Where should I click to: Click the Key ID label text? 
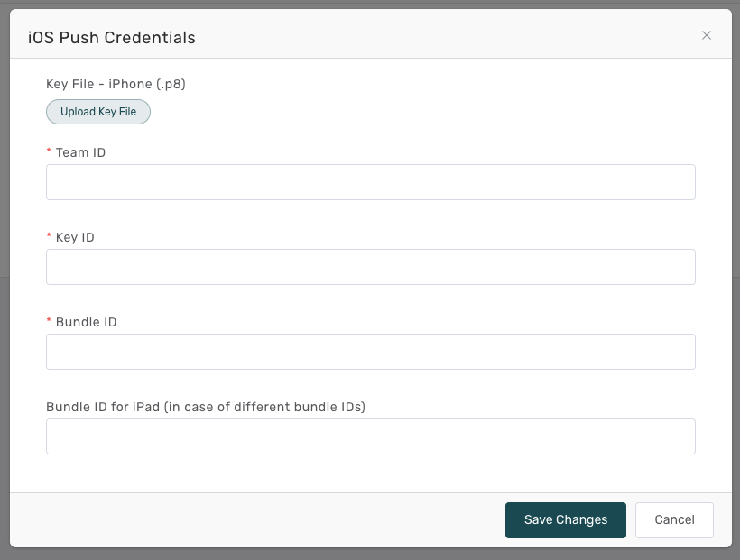[75, 237]
